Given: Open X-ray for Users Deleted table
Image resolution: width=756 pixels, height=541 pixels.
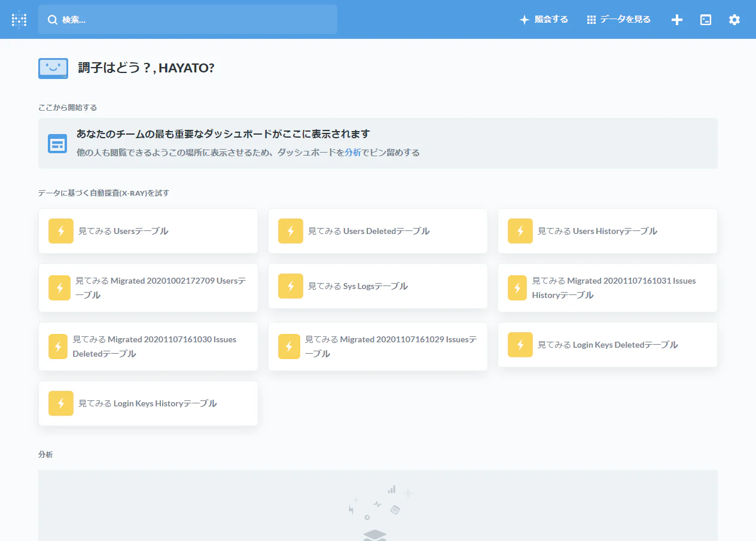Looking at the screenshot, I should click(x=378, y=231).
